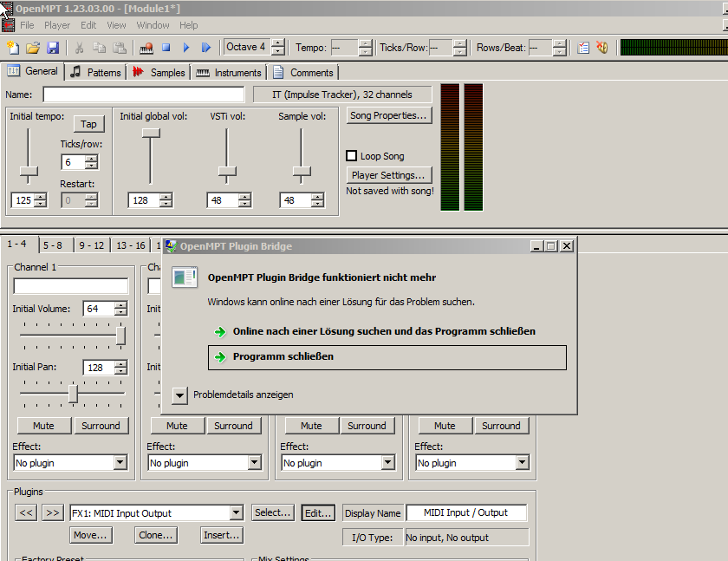Mute Channel 1

[x=44, y=426]
